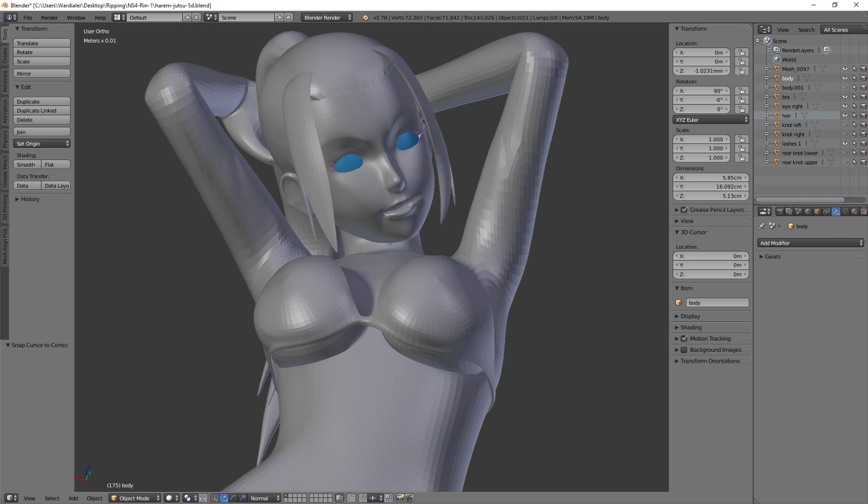
Task: Open the Render Layers properties tab
Action: click(789, 211)
